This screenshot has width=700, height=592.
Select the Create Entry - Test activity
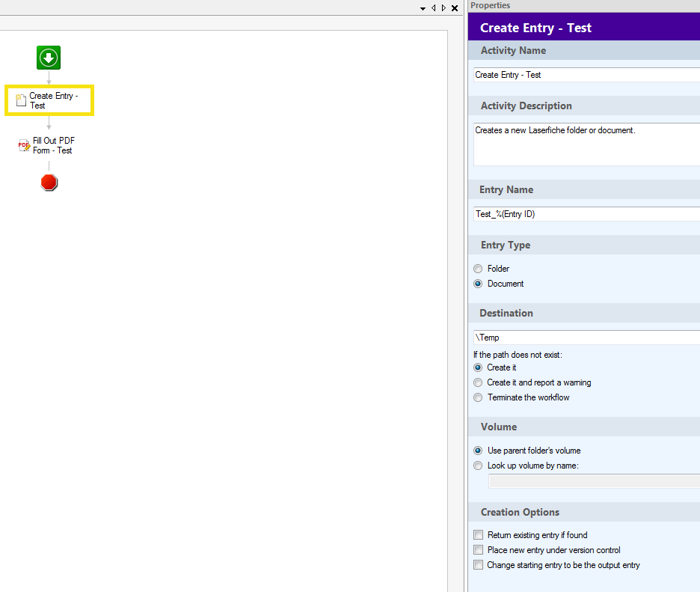pos(49,100)
